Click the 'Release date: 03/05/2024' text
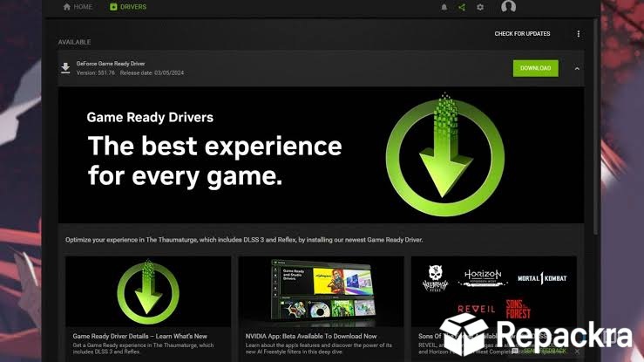 (152, 72)
